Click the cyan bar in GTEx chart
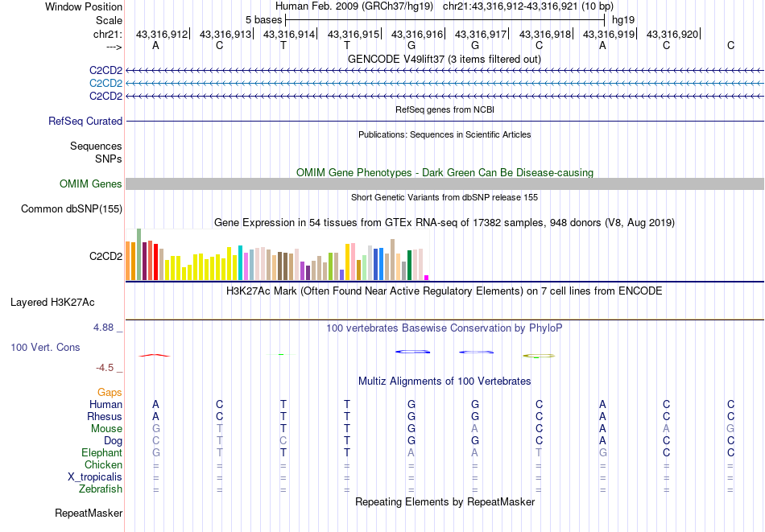765x532 pixels. [241, 263]
